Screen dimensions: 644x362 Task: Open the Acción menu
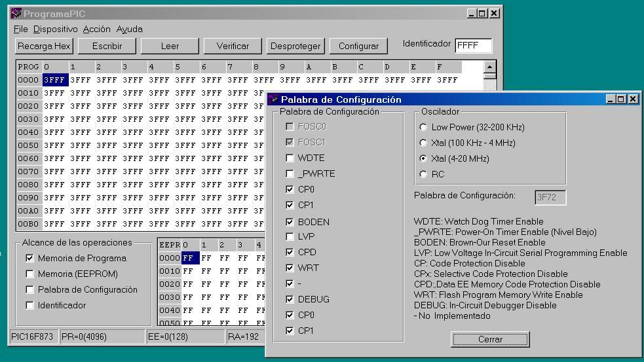click(96, 29)
